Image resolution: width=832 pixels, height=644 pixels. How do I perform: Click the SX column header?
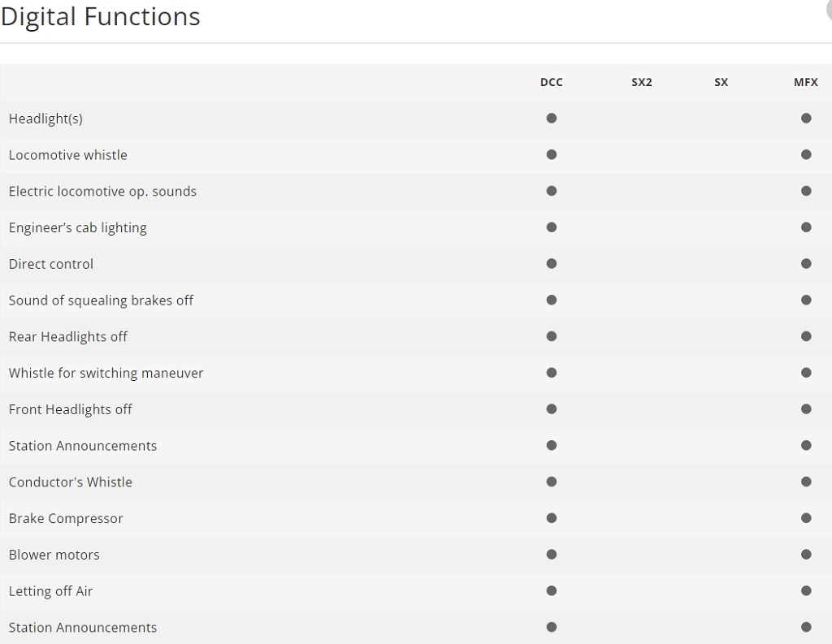[x=721, y=82]
